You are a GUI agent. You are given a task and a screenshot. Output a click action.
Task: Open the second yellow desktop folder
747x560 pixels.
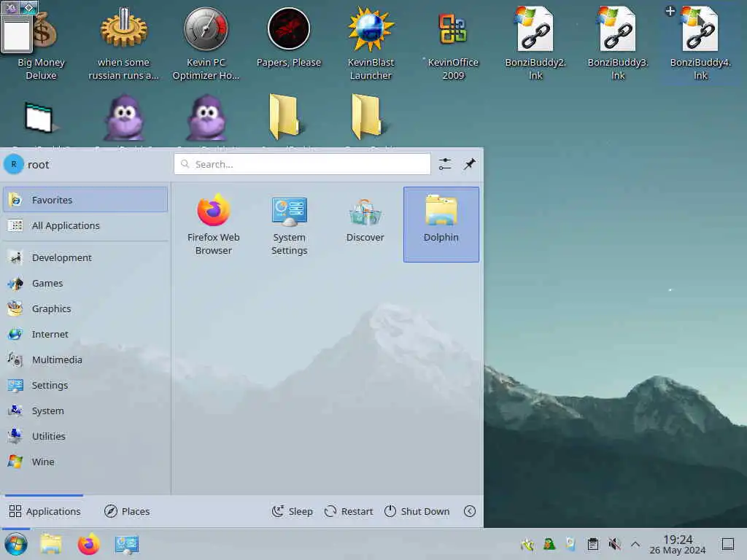tap(368, 117)
